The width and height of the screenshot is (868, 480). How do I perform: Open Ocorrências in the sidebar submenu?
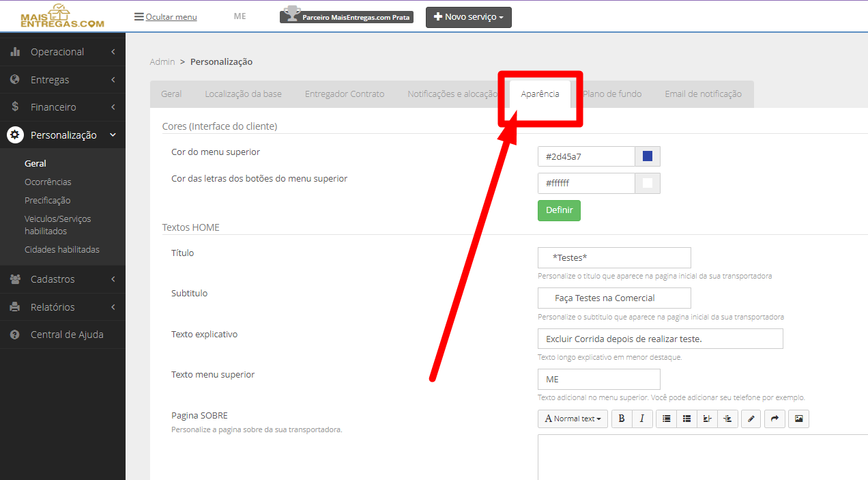pyautogui.click(x=48, y=182)
